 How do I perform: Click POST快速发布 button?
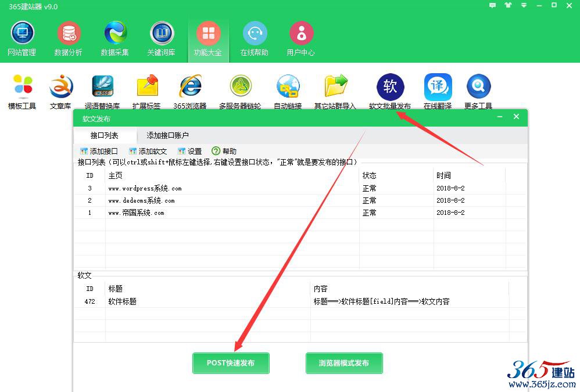[231, 363]
